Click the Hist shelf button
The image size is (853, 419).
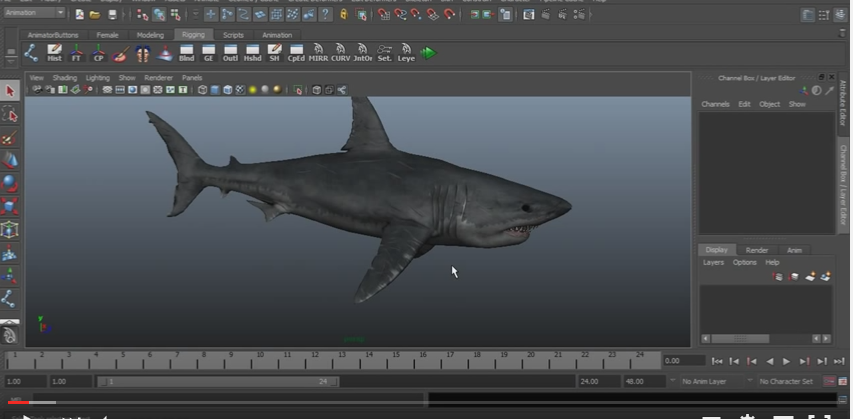click(x=54, y=53)
